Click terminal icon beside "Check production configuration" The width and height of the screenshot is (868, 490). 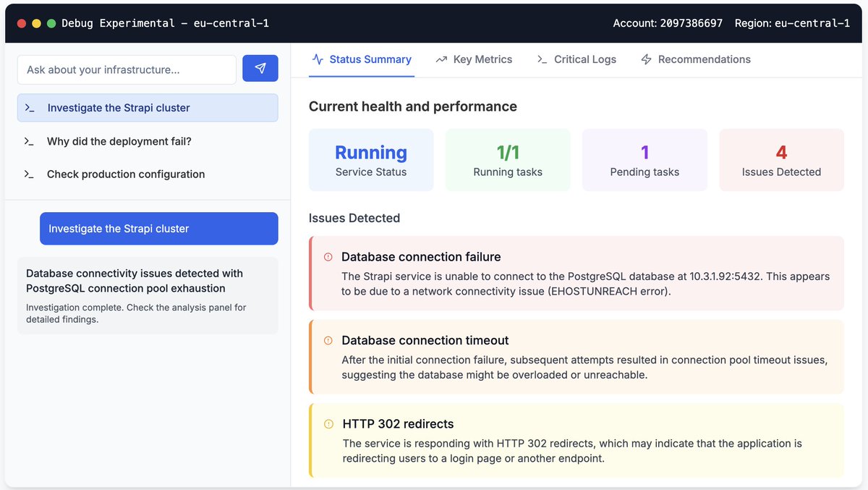29,174
